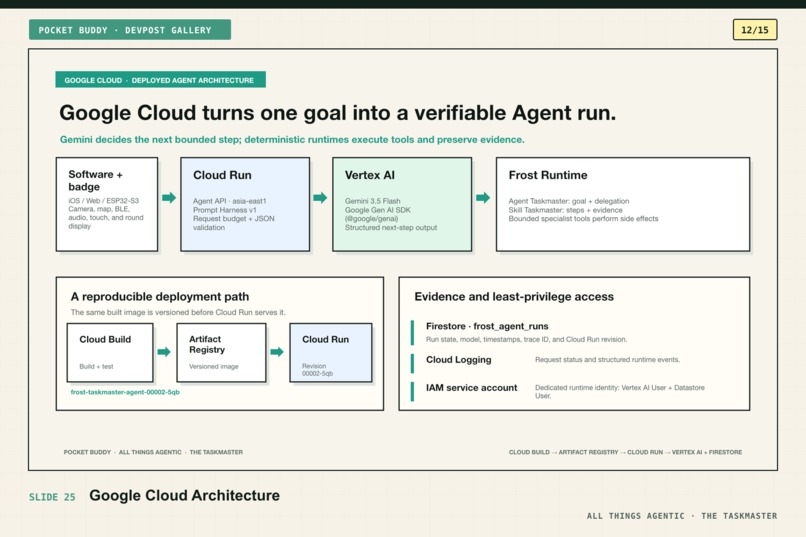
Task: Click the text 'Structured next-step output'
Action: [x=391, y=227]
